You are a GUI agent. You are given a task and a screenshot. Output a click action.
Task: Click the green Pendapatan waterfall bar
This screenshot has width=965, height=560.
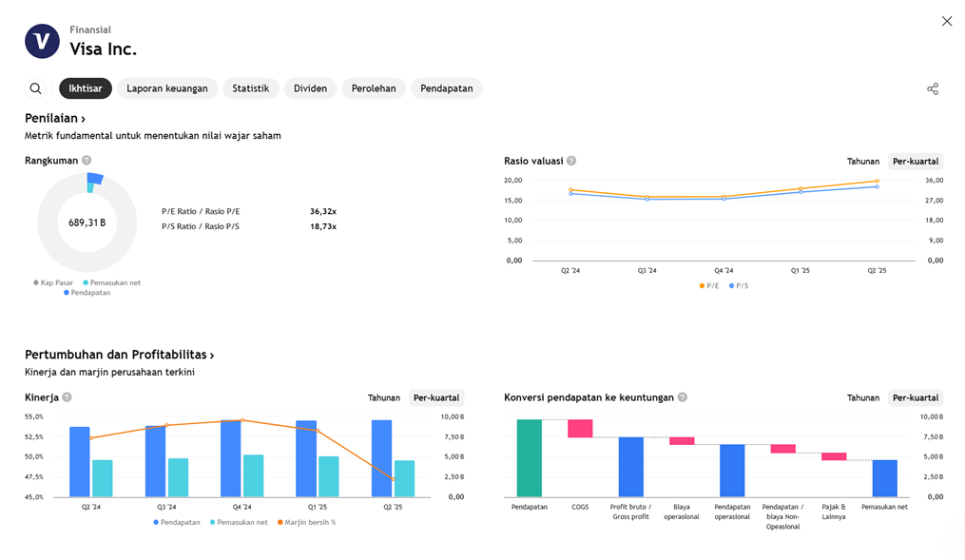point(530,458)
